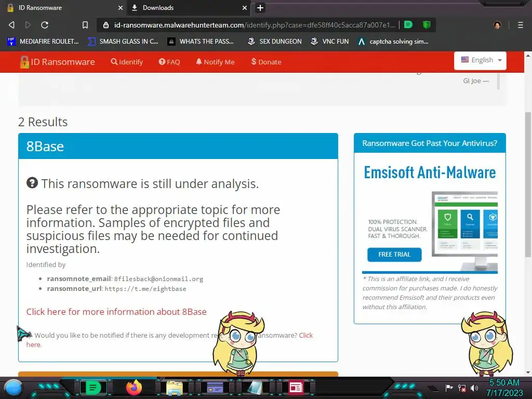Click the volume speaker tray icon
The width and height of the screenshot is (532, 399).
point(474,388)
